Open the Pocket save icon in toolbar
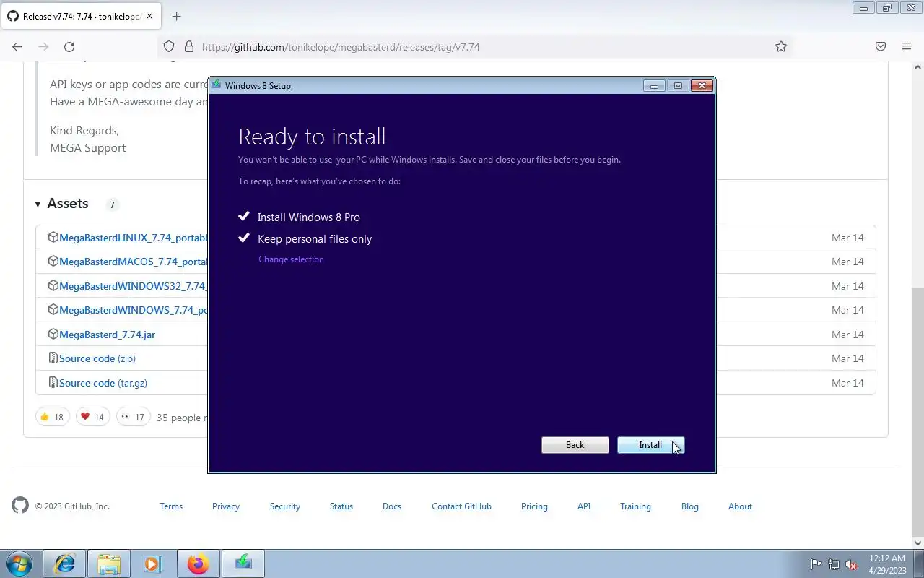Viewport: 924px width, 578px height. pos(881,46)
